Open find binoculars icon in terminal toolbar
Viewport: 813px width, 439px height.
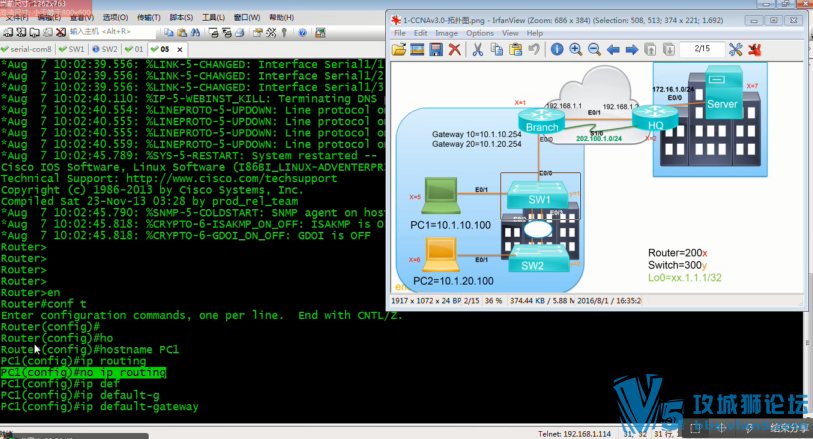pyautogui.click(x=195, y=33)
